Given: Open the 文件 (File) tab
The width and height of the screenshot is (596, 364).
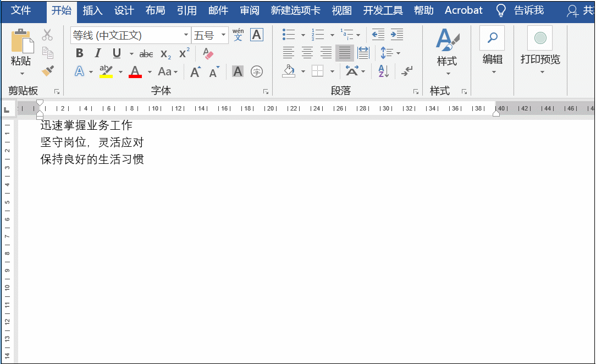Looking at the screenshot, I should 21,10.
